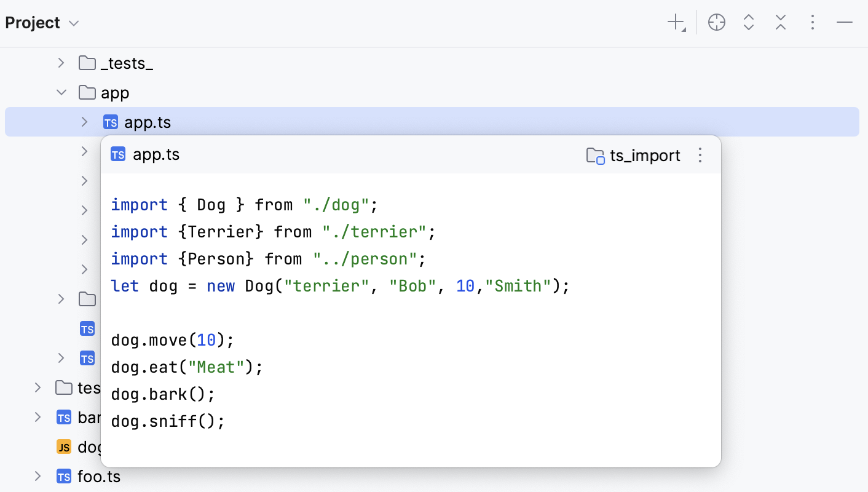Click the JS file icon next to dog.js
The width and height of the screenshot is (868, 492).
(x=63, y=446)
